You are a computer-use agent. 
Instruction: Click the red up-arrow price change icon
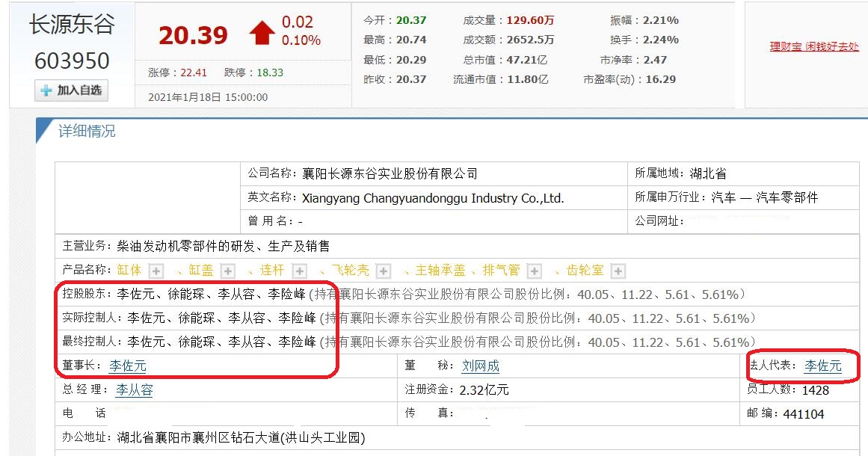pyautogui.click(x=262, y=33)
